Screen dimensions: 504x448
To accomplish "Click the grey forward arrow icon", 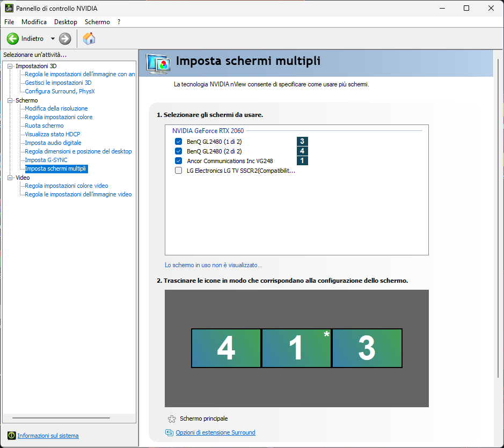I will point(65,39).
